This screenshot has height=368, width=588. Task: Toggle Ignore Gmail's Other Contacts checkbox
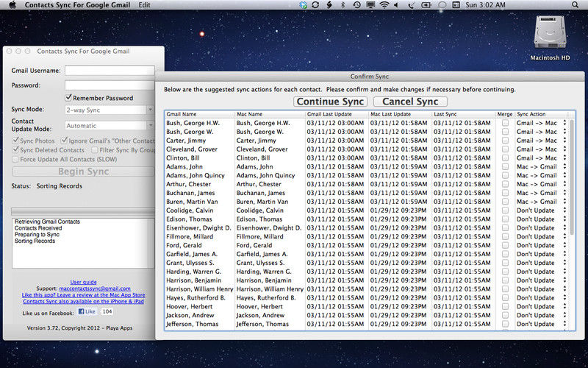click(64, 141)
